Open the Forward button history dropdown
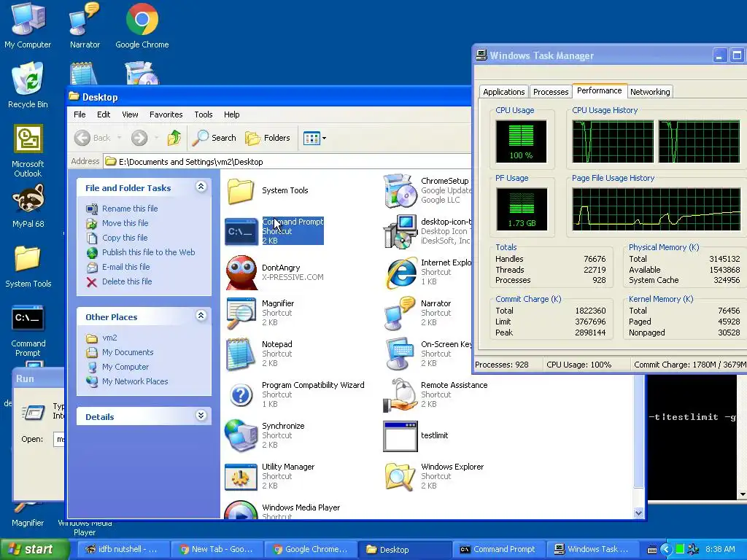Image resolution: width=747 pixels, height=560 pixels. click(x=156, y=138)
